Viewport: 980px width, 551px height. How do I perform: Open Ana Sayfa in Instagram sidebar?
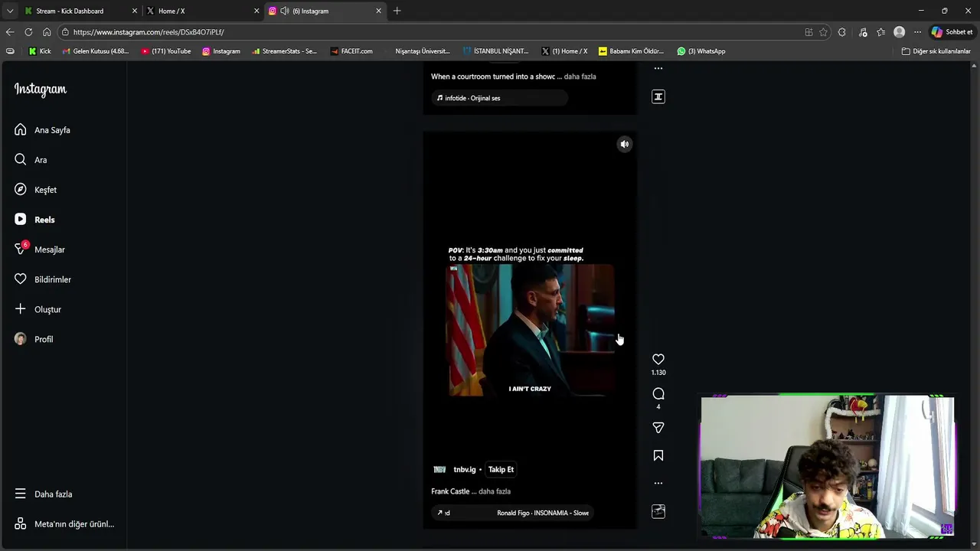click(x=42, y=130)
